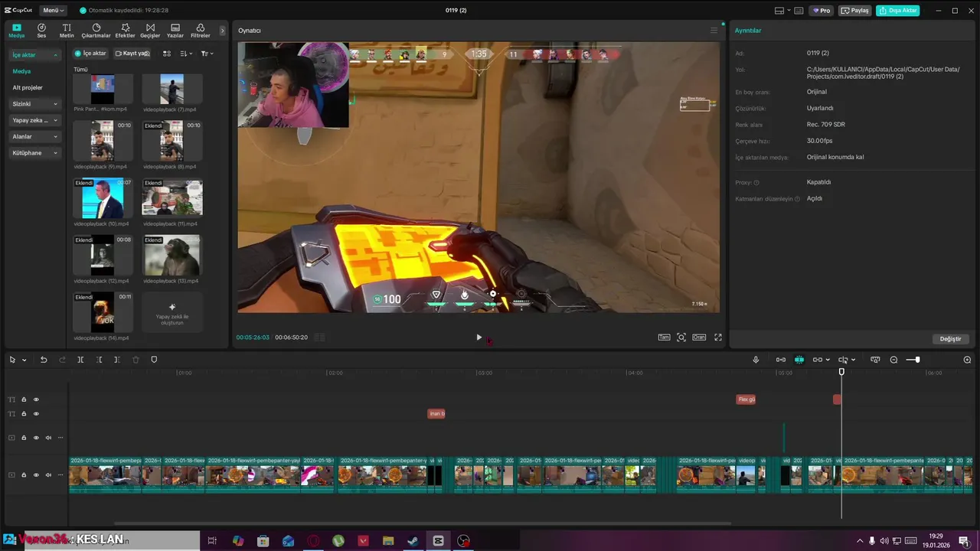
Task: Select the Flex gü text clip
Action: point(746,399)
